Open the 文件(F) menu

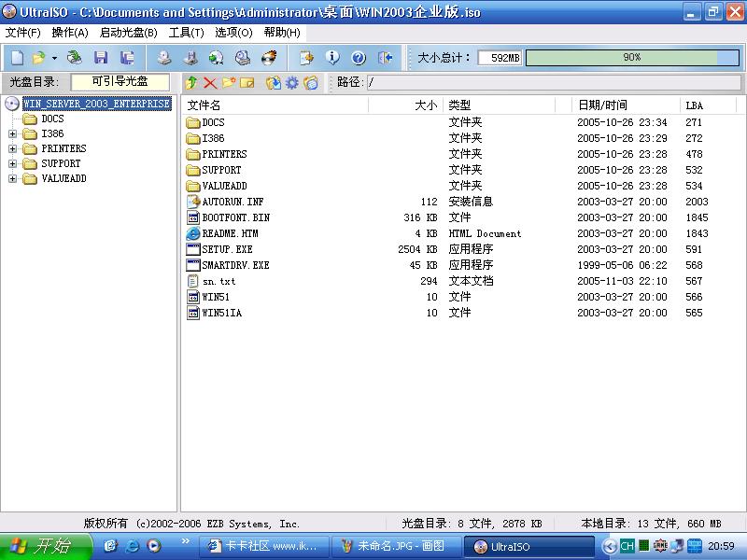coord(22,33)
